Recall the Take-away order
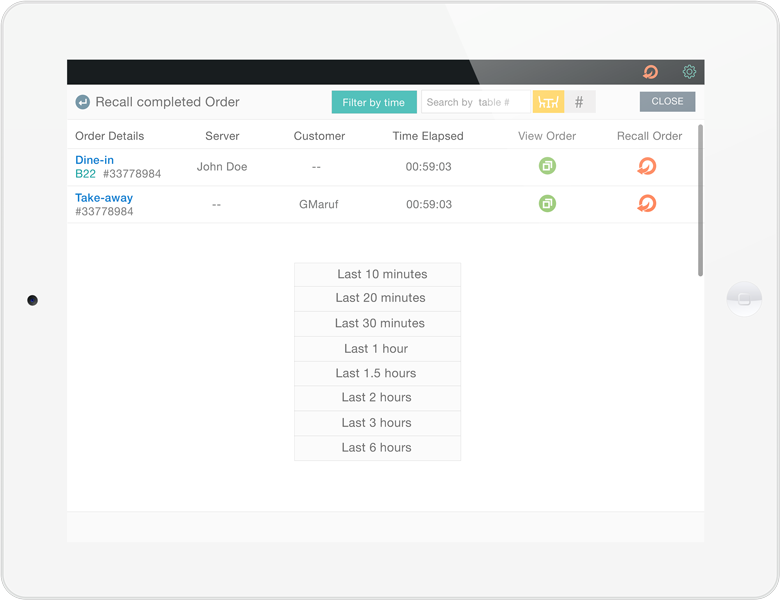This screenshot has width=780, height=600. tap(647, 204)
